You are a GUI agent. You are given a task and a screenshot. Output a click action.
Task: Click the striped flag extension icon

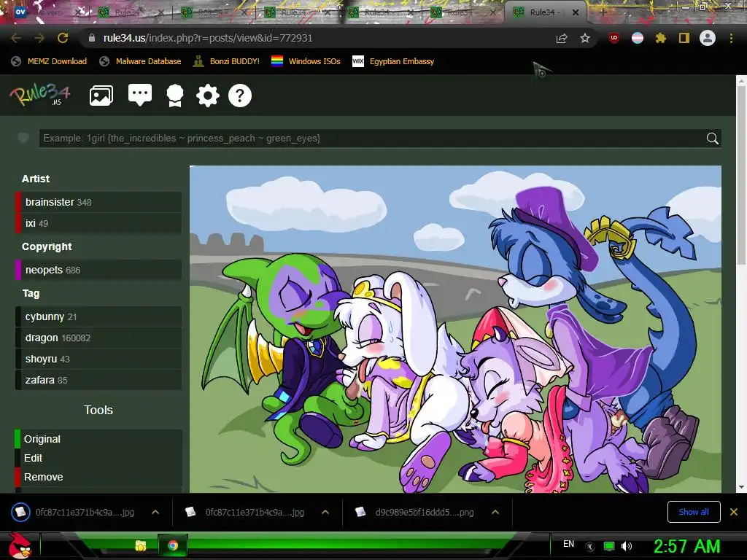[x=638, y=38]
